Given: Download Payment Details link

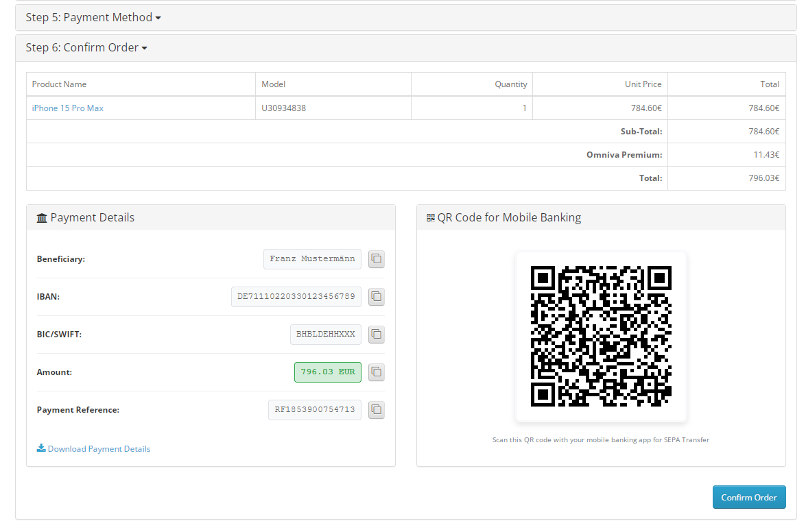Looking at the screenshot, I should coord(99,449).
